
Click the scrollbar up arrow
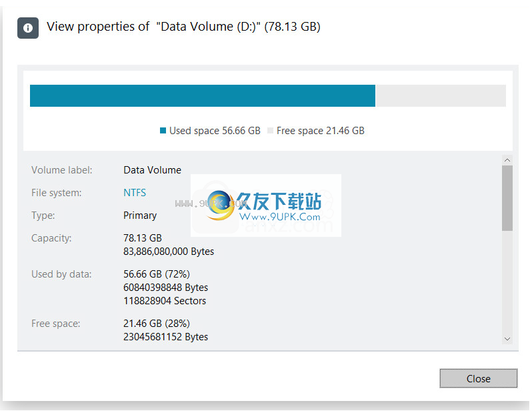507,160
